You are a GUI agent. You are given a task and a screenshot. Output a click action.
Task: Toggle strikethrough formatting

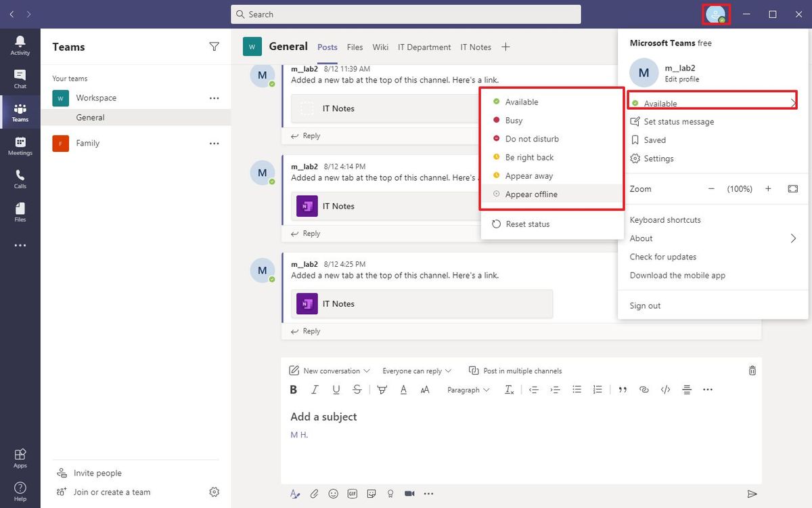(357, 389)
